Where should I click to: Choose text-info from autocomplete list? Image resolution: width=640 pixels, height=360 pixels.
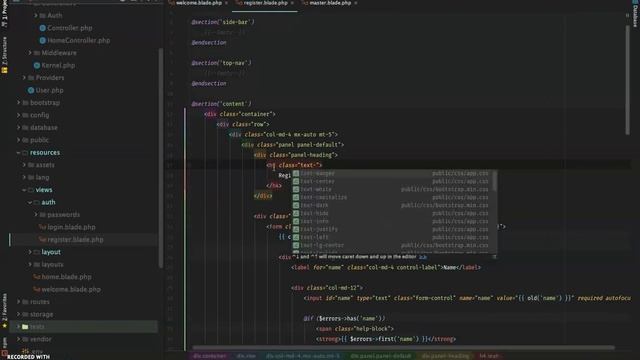[394, 221]
